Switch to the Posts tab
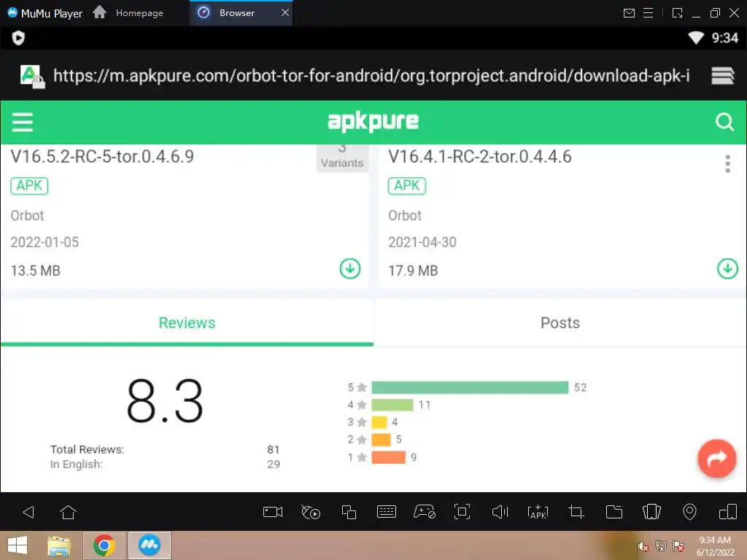This screenshot has width=747, height=560. 560,323
